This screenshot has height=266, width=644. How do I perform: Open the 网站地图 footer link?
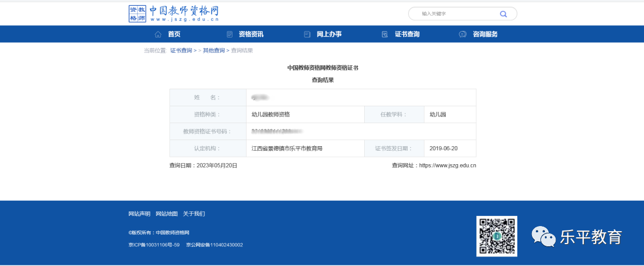click(167, 214)
